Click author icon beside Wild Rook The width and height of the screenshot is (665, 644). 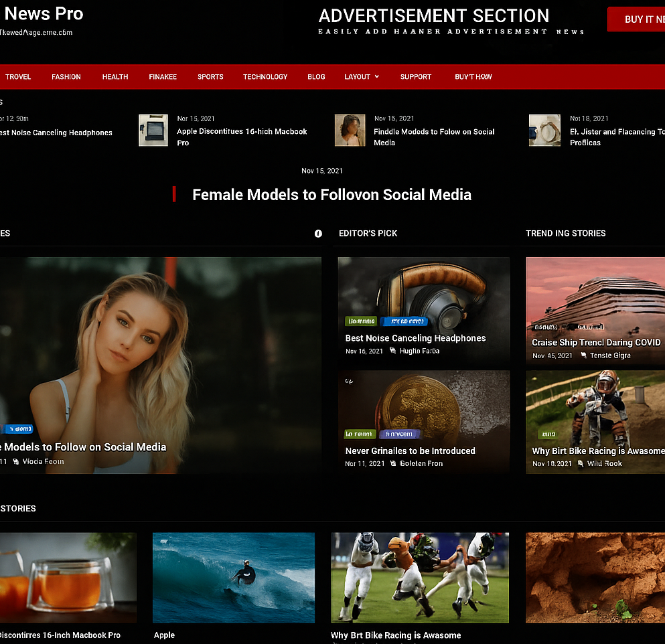click(580, 463)
